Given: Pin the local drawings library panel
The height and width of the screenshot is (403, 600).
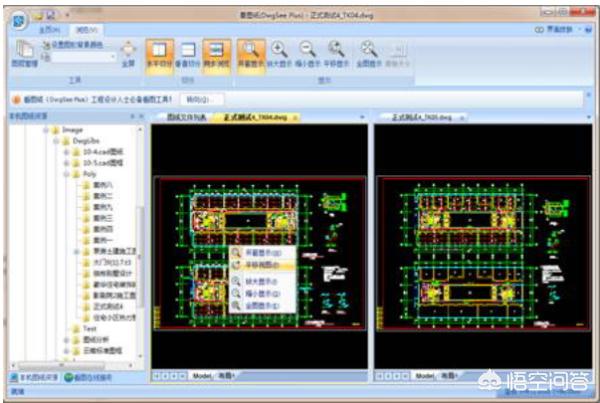Looking at the screenshot, I should 132,116.
